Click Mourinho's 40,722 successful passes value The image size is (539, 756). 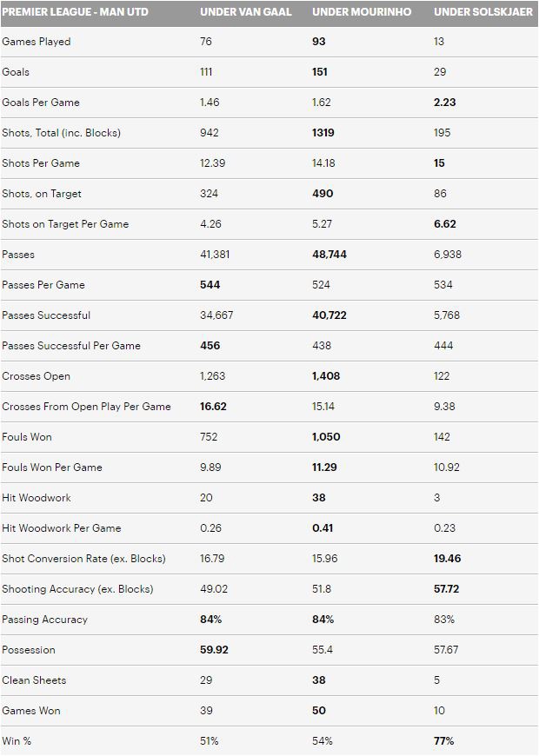click(329, 315)
